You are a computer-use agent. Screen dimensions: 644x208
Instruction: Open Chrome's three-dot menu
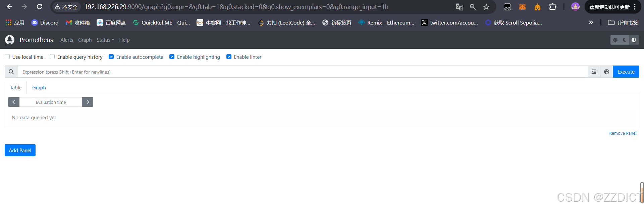[635, 7]
